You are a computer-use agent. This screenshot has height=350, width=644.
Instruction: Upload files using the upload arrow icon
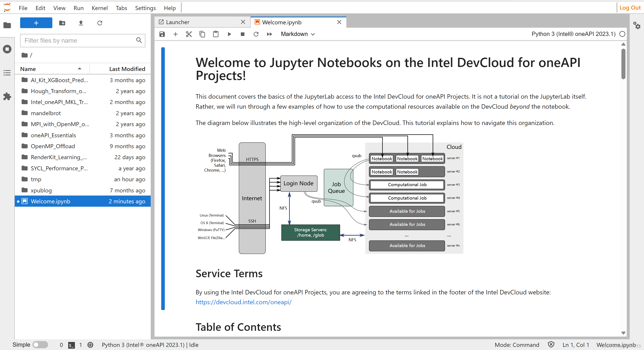pos(81,23)
